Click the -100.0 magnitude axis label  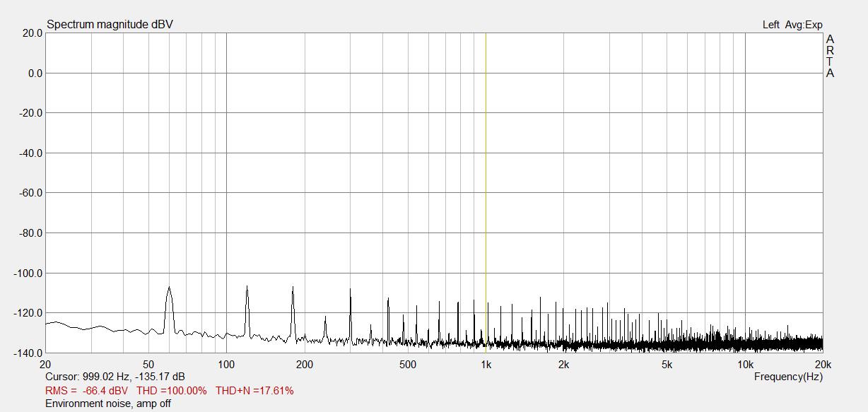[28, 273]
